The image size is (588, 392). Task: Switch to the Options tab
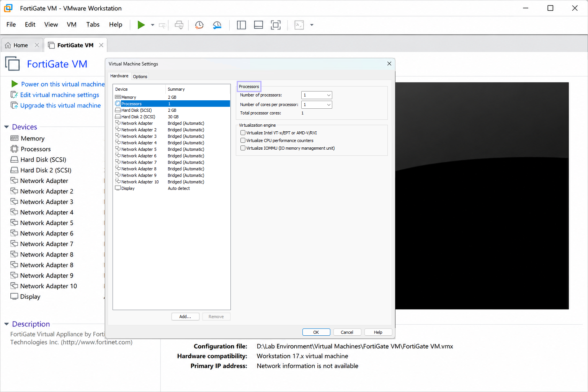pyautogui.click(x=140, y=77)
